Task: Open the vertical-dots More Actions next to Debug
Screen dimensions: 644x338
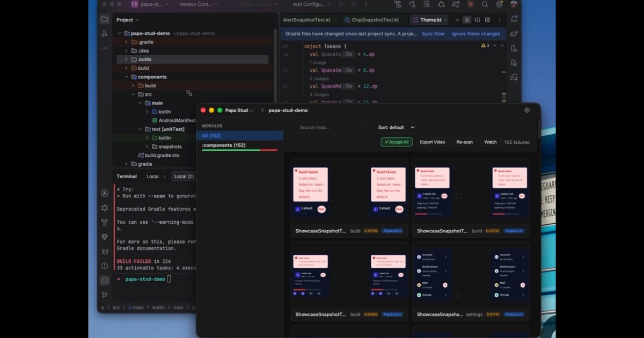Action: tap(367, 4)
